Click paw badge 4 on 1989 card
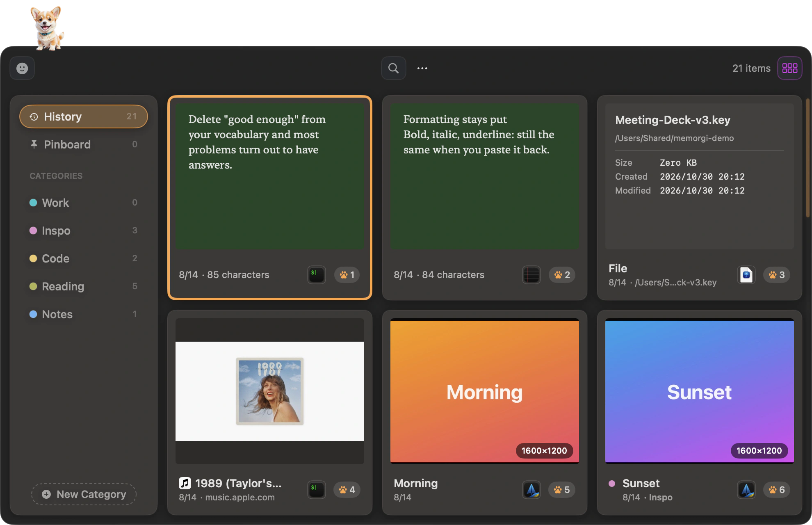812x525 pixels. 347,490
